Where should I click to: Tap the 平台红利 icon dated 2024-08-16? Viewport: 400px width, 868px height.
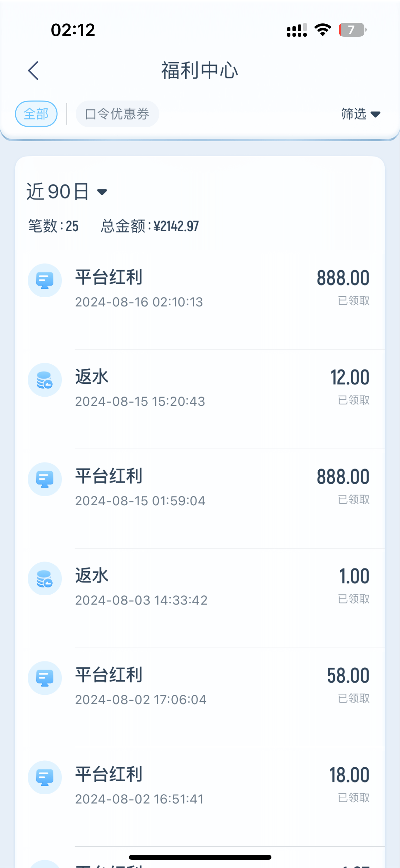tap(45, 281)
